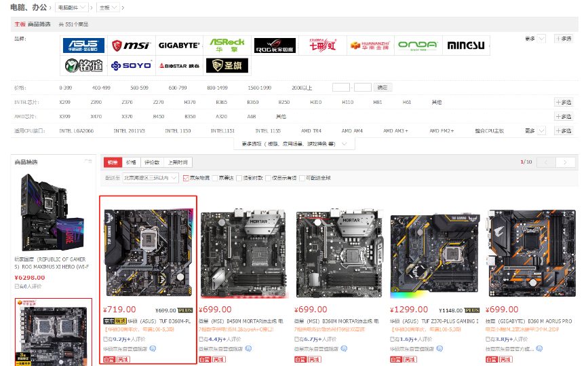
Task: Click the price range 确定 button
Action: [383, 88]
